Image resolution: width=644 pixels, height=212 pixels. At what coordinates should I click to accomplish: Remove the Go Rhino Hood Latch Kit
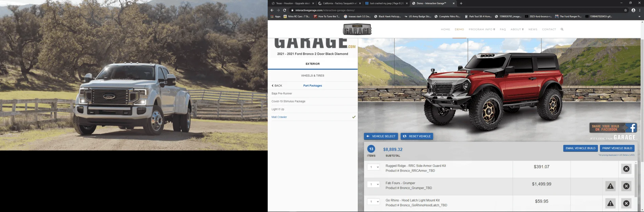(626, 203)
